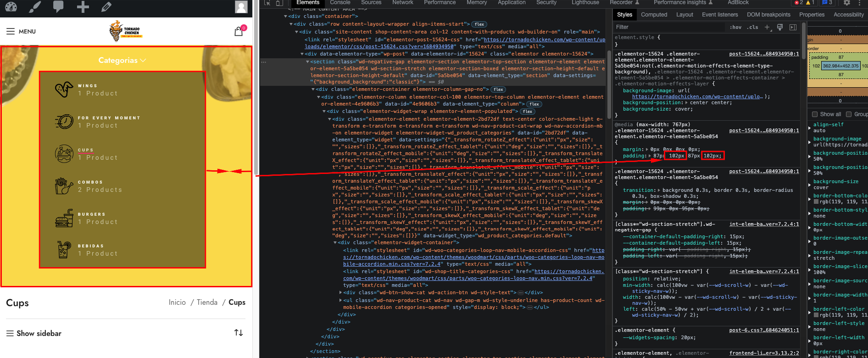Open the Tienda breadcrumb link
This screenshot has height=358, width=868.
[x=207, y=302]
